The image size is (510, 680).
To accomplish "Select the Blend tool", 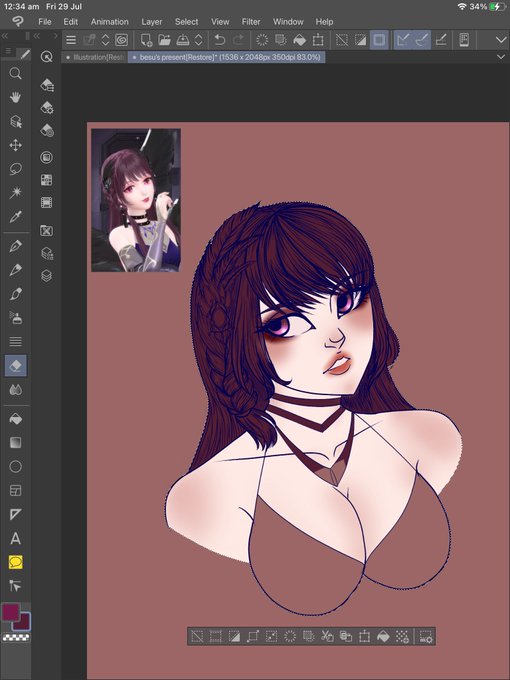I will [15, 389].
